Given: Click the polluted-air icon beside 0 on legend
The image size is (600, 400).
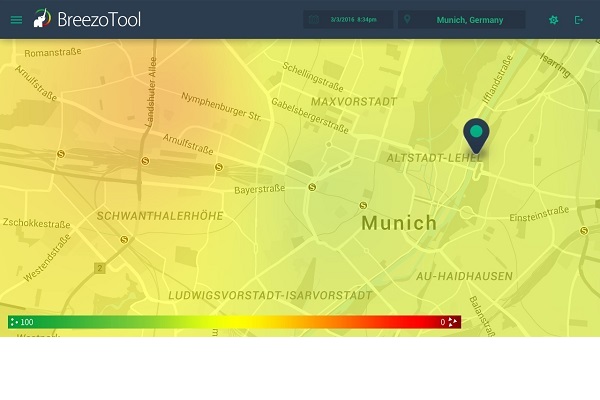Looking at the screenshot, I should click(453, 322).
